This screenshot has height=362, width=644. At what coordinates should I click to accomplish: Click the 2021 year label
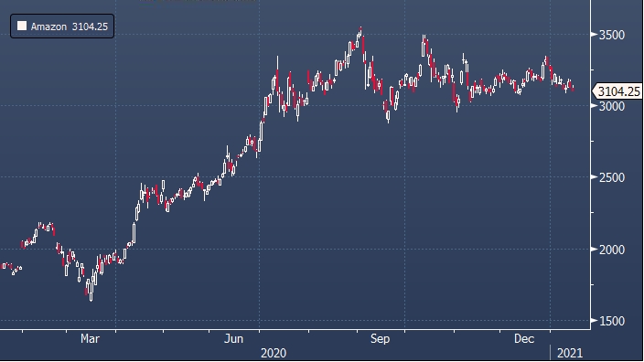point(570,353)
